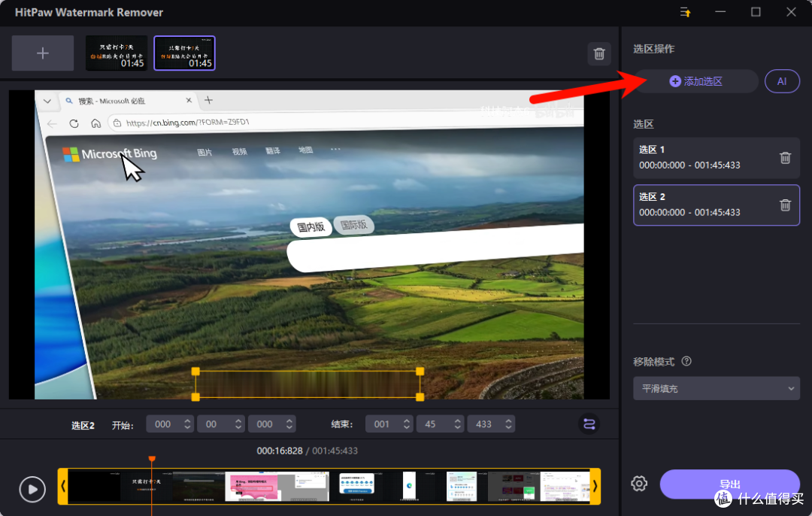Image resolution: width=812 pixels, height=516 pixels.
Task: Click the upgrade list icon in title bar
Action: [685, 12]
